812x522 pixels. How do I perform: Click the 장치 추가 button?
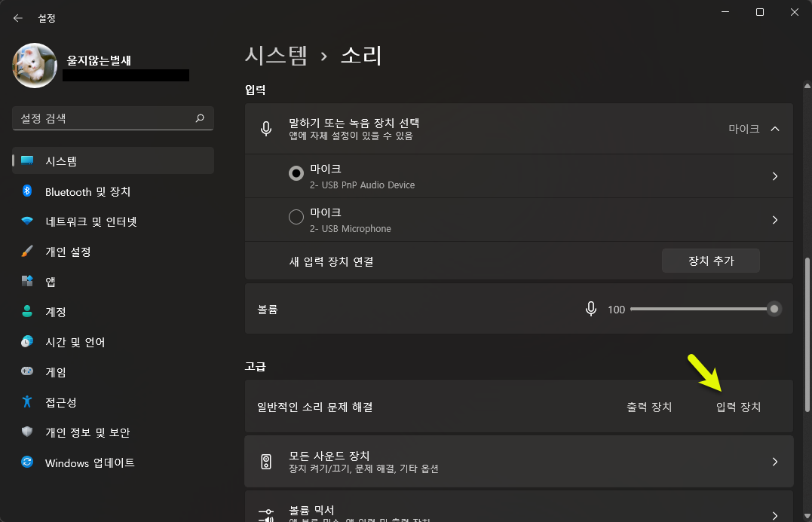point(711,261)
